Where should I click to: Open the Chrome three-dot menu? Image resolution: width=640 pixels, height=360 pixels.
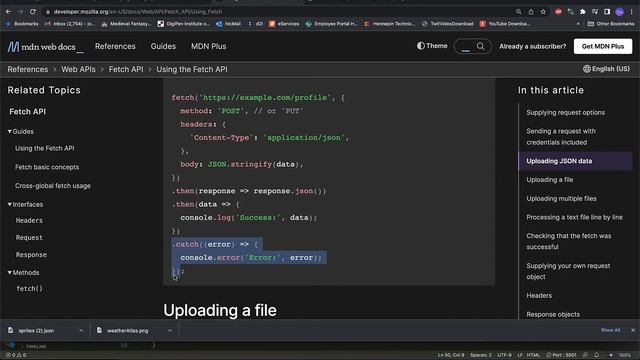click(631, 12)
